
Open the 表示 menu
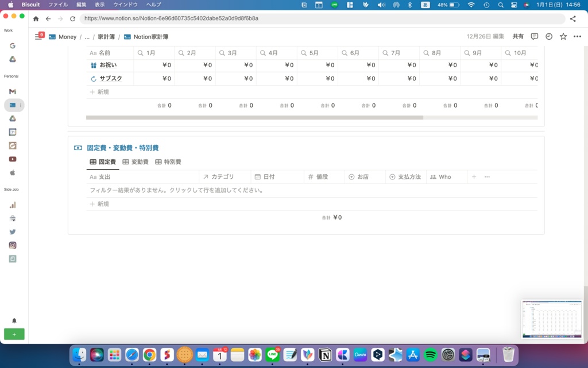(x=99, y=5)
